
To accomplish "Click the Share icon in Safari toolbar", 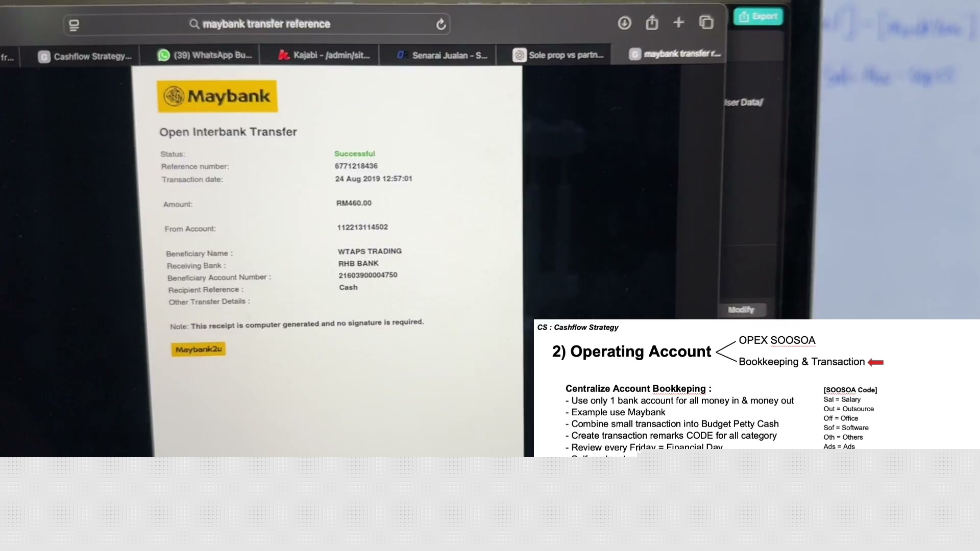I will tap(652, 22).
